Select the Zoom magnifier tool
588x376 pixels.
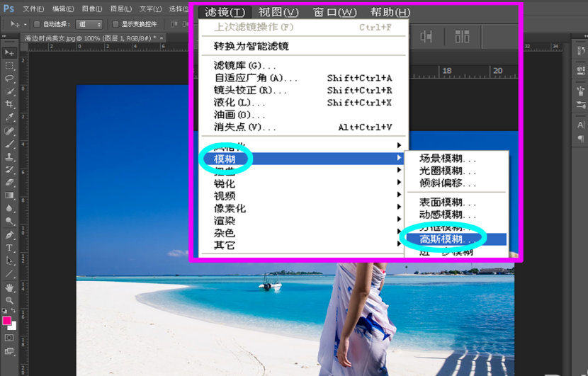coord(9,300)
